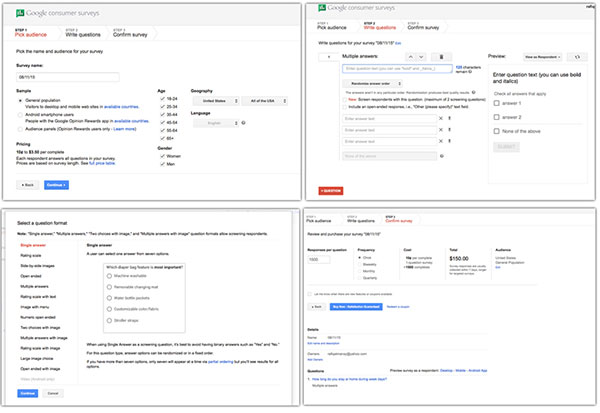The height and width of the screenshot is (413, 600).
Task: Uncheck the Women gender checkbox
Action: point(162,156)
